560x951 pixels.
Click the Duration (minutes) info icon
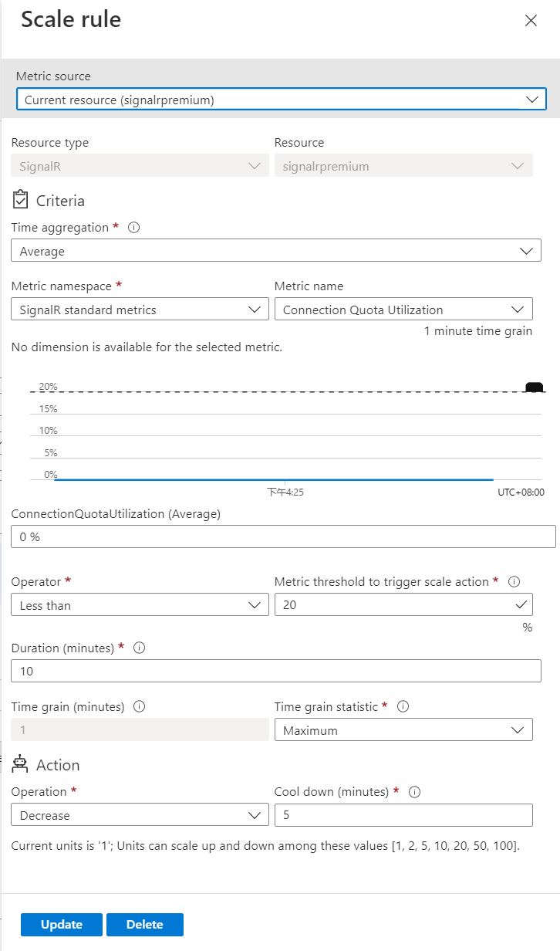pyautogui.click(x=138, y=648)
